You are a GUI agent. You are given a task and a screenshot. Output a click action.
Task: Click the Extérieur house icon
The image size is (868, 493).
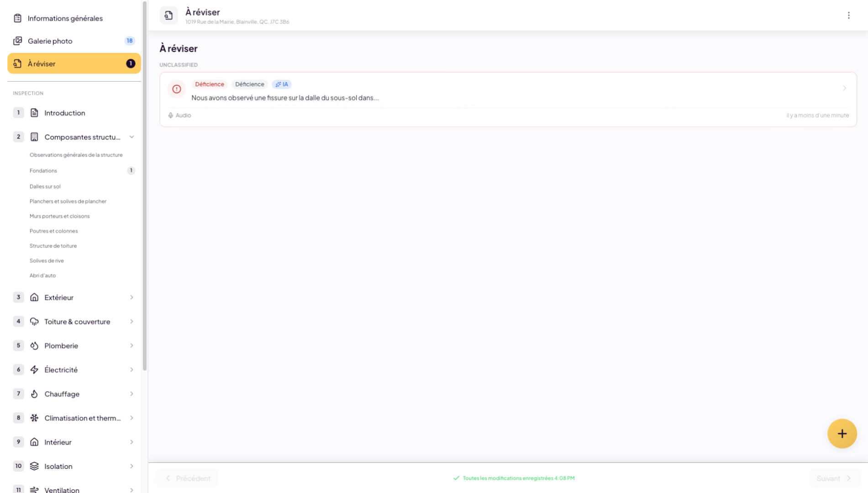point(34,298)
